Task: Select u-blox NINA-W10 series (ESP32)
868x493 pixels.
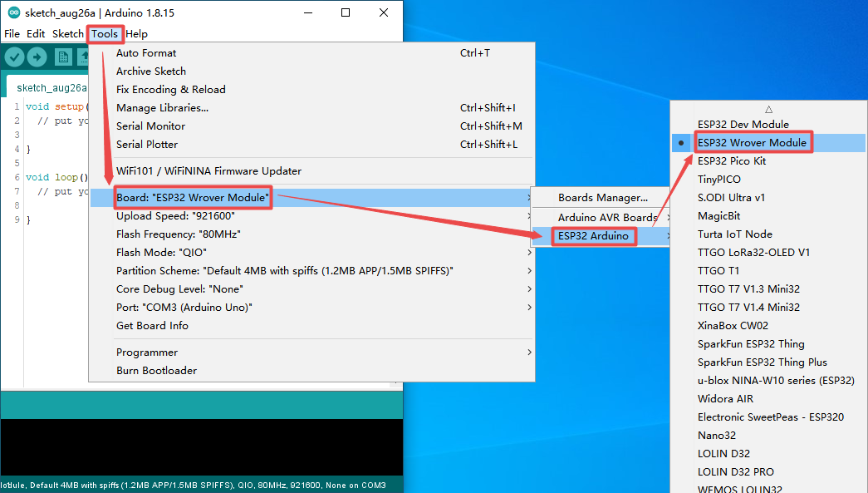Action: coord(768,381)
